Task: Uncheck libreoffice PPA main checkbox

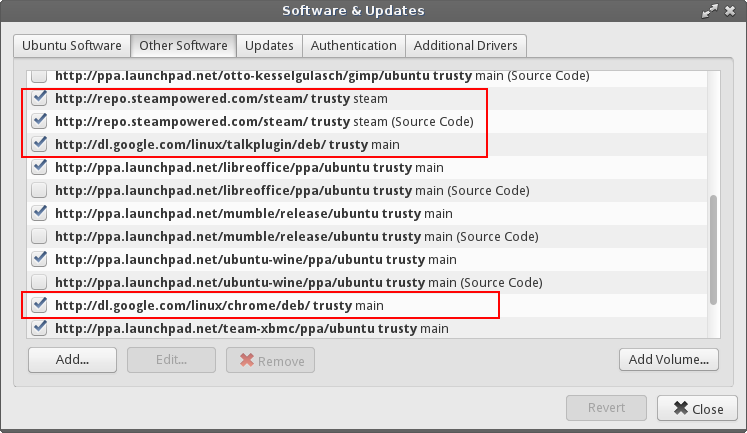Action: point(39,168)
